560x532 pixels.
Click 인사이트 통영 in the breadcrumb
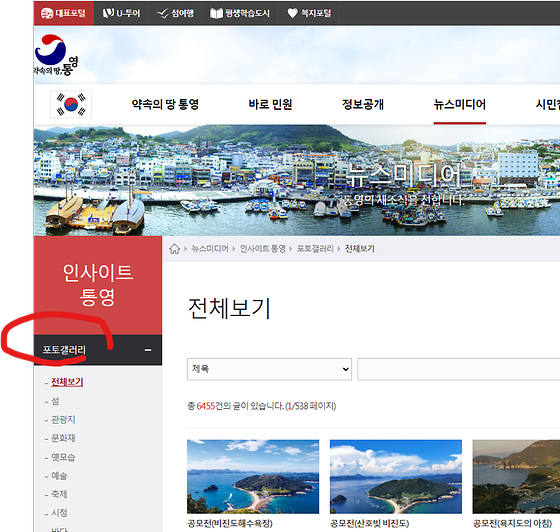pos(262,249)
